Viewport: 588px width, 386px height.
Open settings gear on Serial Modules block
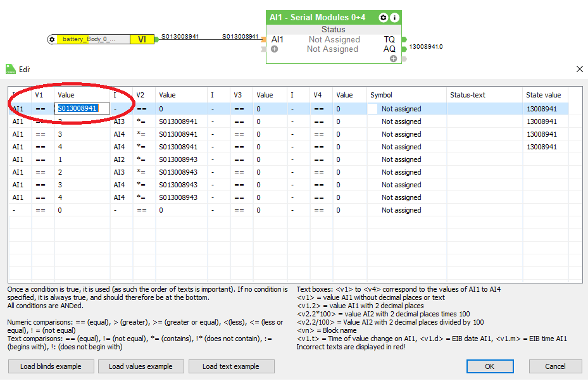384,17
